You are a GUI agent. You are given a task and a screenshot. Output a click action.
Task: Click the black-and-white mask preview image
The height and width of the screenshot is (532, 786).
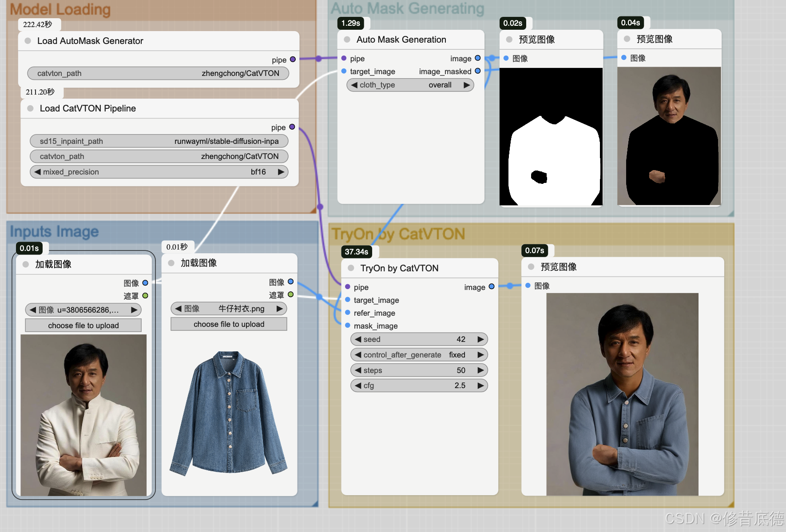551,137
